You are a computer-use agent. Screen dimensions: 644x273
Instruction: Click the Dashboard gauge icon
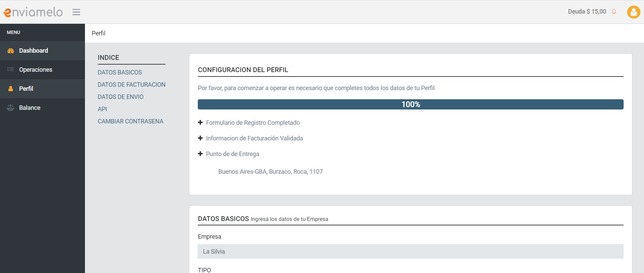[x=11, y=51]
